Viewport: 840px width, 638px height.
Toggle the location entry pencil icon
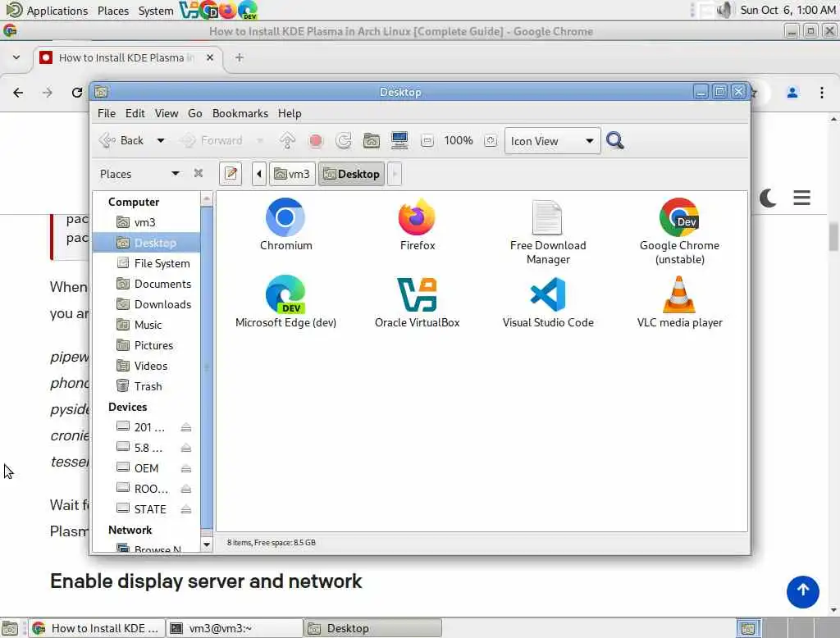click(231, 174)
